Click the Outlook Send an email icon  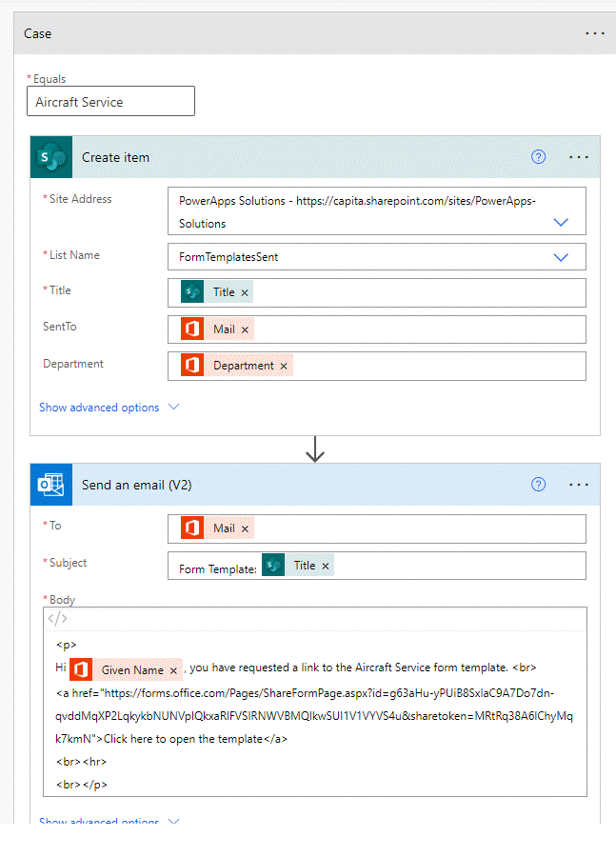pos(51,485)
